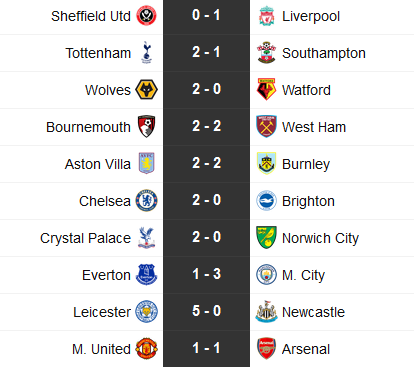The image size is (414, 367).
Task: Select the Manchester City crest
Action: tap(266, 275)
